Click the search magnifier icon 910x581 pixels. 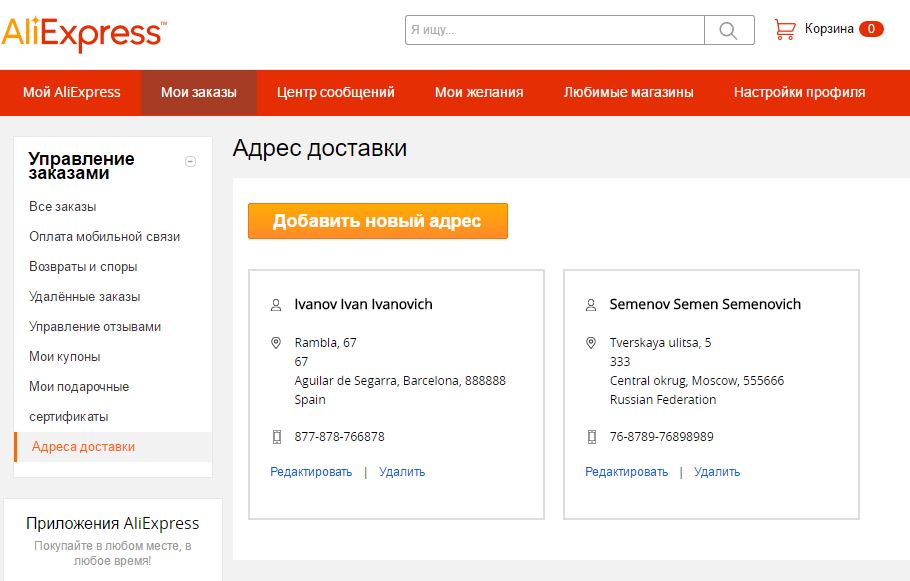click(x=729, y=30)
